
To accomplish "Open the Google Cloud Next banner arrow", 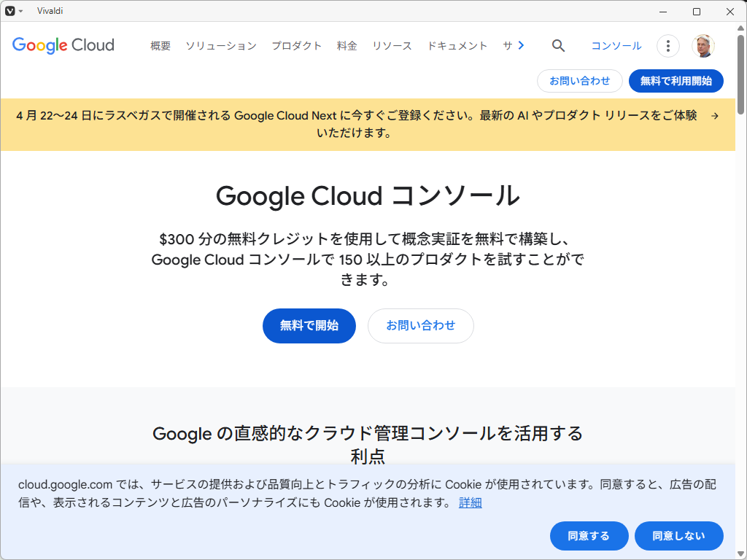I will pyautogui.click(x=714, y=114).
